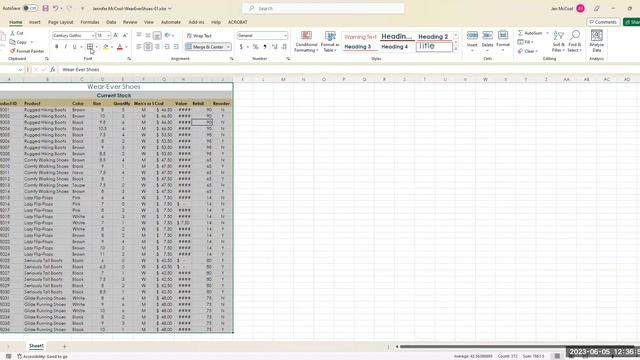
Task: Click the Cut command icon
Action: point(13,33)
